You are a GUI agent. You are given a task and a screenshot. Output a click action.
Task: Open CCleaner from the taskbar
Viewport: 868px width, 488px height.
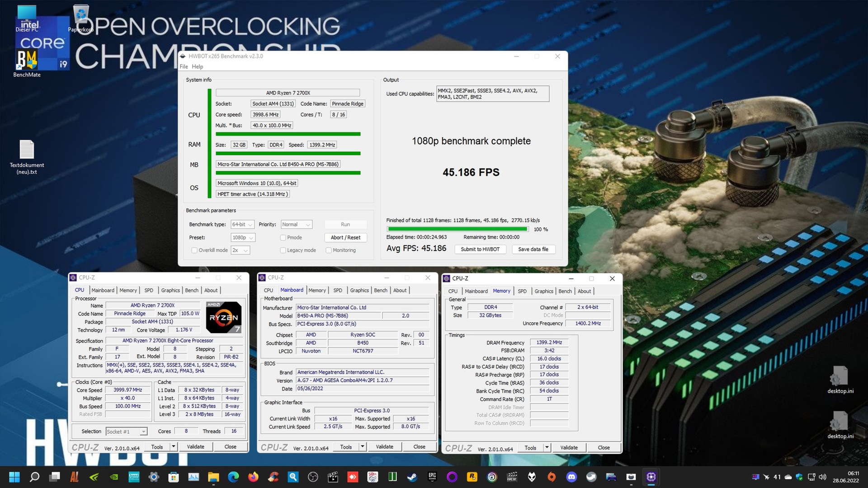pos(273,477)
